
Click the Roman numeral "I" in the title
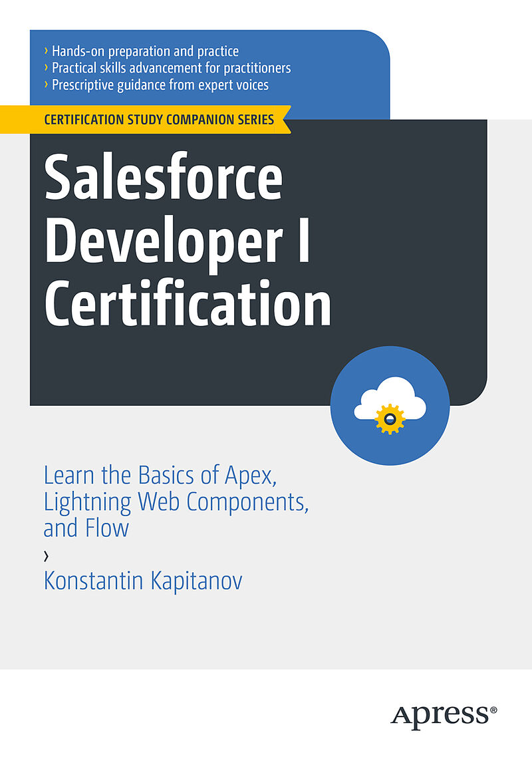pos(303,242)
